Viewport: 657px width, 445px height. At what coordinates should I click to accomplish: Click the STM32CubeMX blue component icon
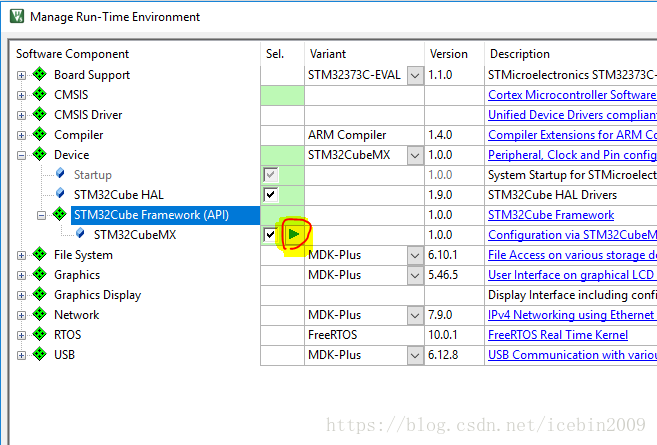(80, 233)
